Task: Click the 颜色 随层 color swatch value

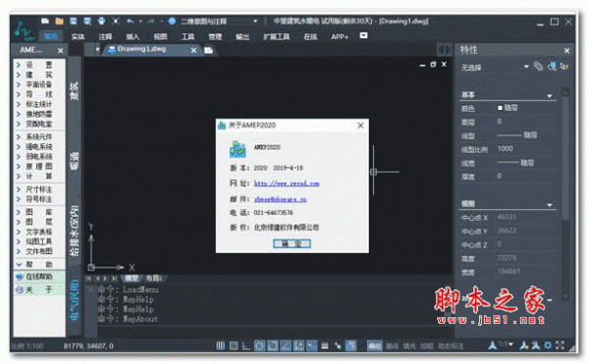Action: click(x=508, y=108)
